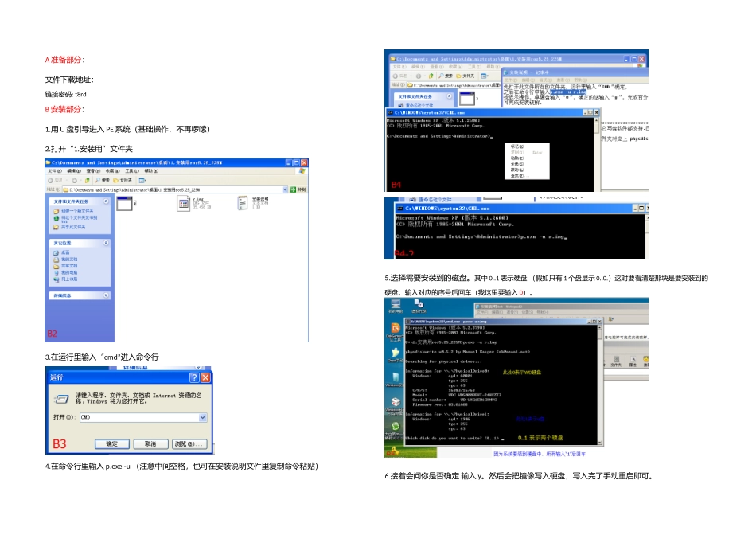This screenshot has width=756, height=535.
Task: Click help question-mark button in 运行 dialog
Action: coord(194,377)
